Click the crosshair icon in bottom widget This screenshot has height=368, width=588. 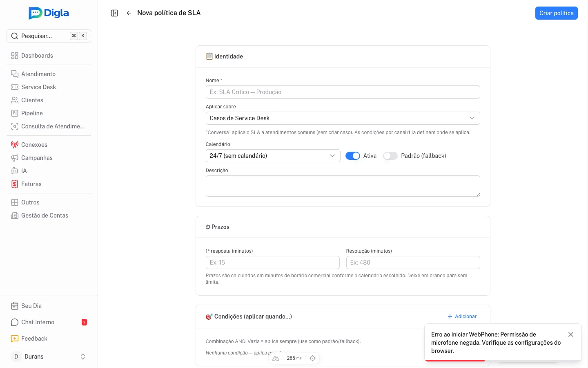pos(313,358)
